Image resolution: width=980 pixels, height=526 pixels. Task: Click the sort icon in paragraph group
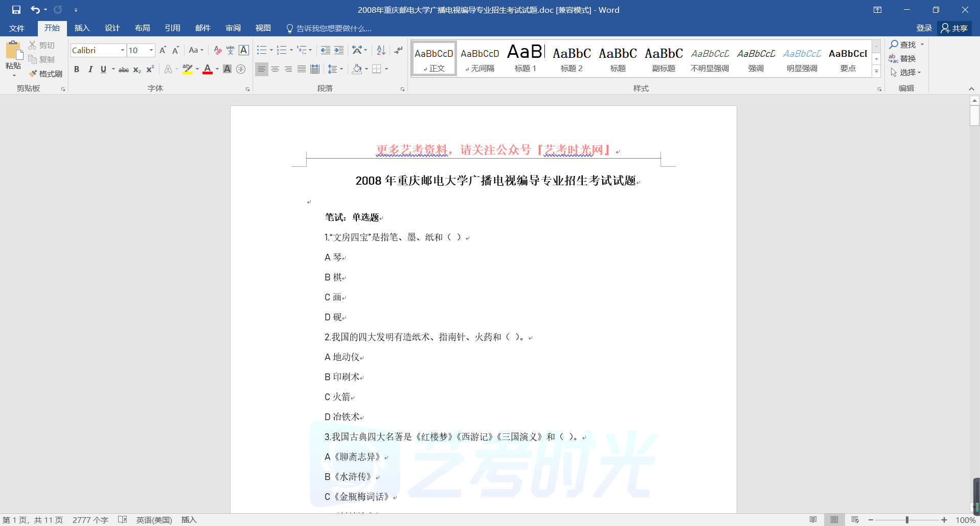[x=381, y=50]
